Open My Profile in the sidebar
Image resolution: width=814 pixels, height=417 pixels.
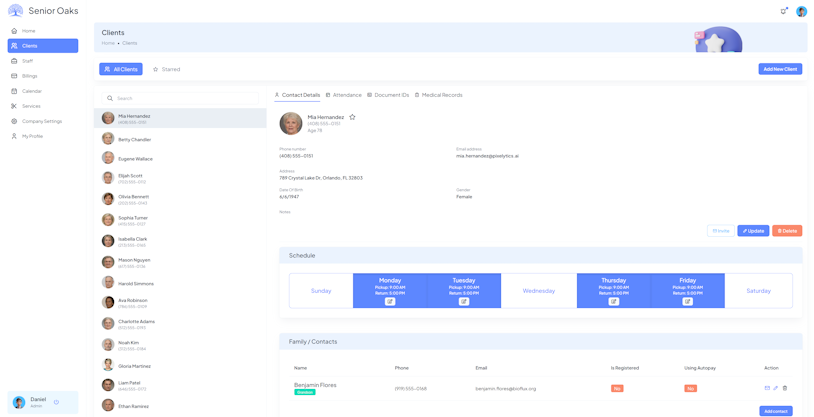[43, 136]
